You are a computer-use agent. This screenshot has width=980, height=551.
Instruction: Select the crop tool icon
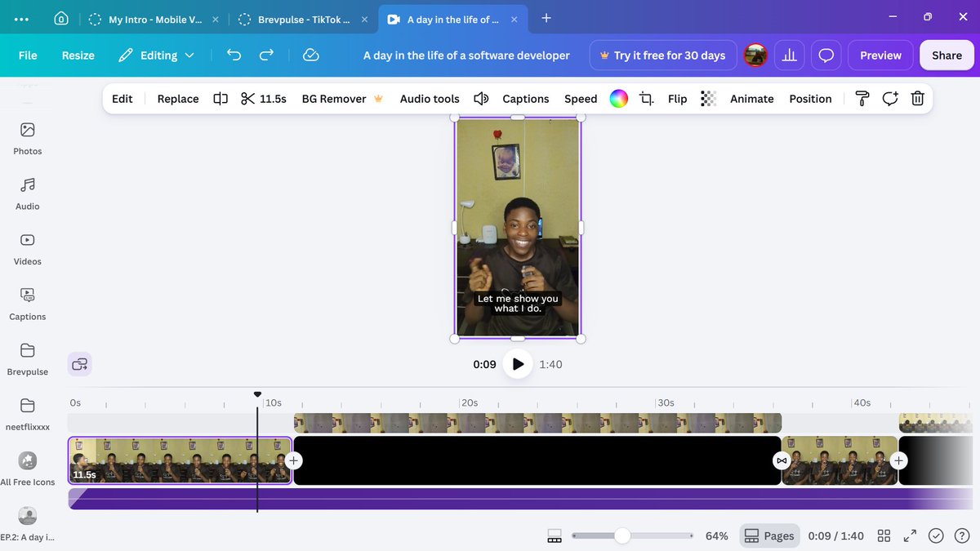tap(646, 99)
